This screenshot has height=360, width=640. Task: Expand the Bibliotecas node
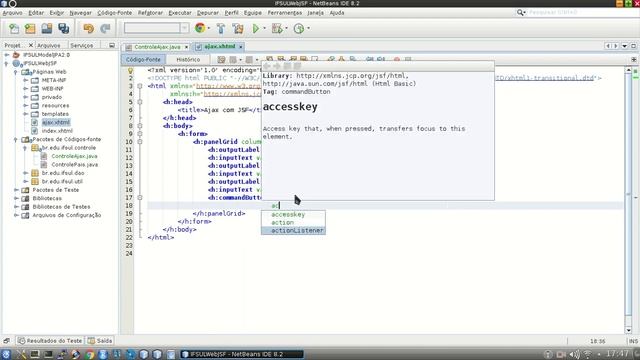pyautogui.click(x=16, y=198)
